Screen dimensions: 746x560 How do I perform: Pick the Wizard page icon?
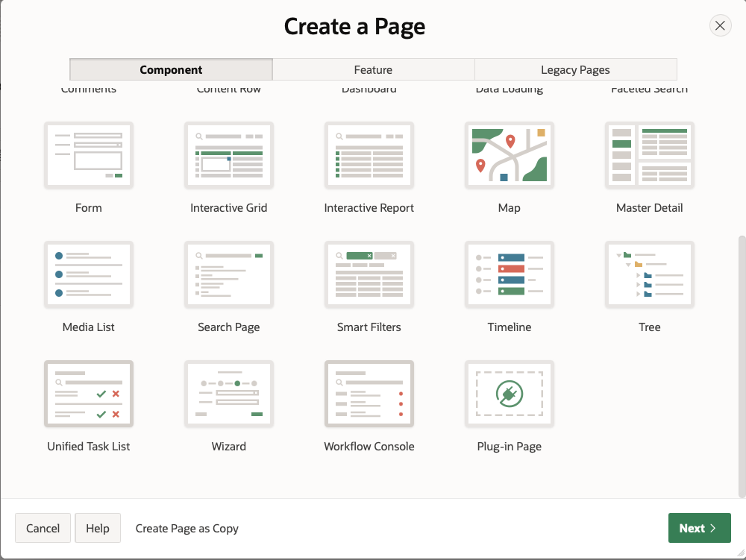[x=229, y=394]
